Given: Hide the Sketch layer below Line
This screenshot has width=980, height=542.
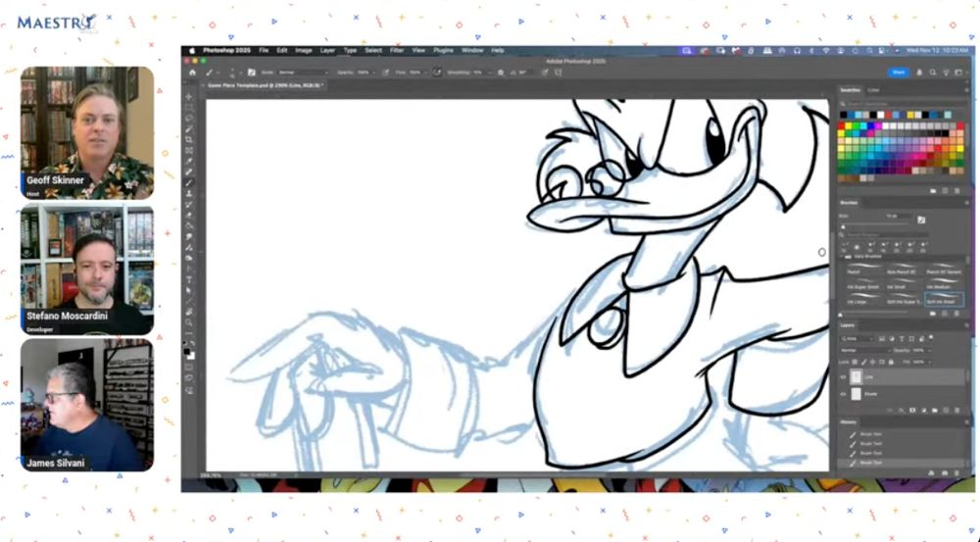Looking at the screenshot, I should [x=843, y=394].
